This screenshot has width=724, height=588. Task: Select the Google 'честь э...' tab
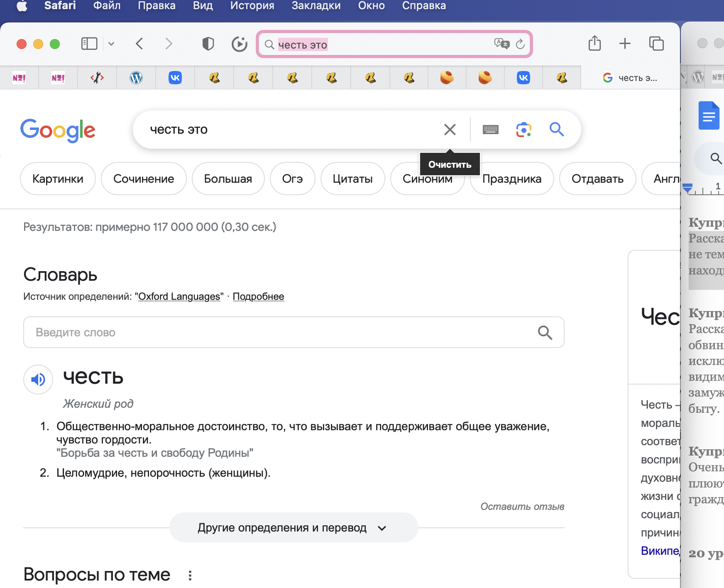coord(630,78)
